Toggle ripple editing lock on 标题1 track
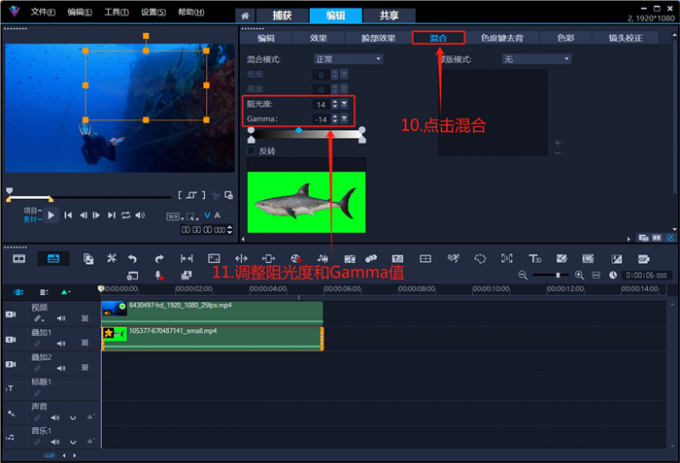680x463 pixels. click(x=38, y=393)
